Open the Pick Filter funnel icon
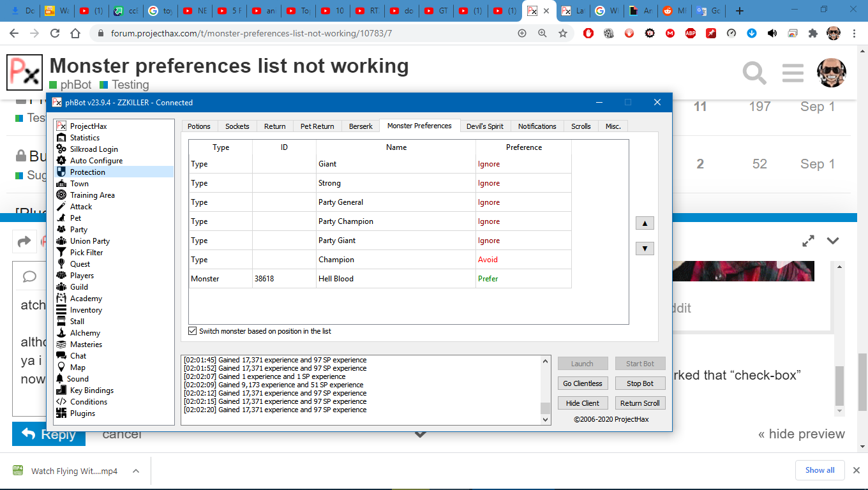Image resolution: width=868 pixels, height=490 pixels. click(61, 253)
